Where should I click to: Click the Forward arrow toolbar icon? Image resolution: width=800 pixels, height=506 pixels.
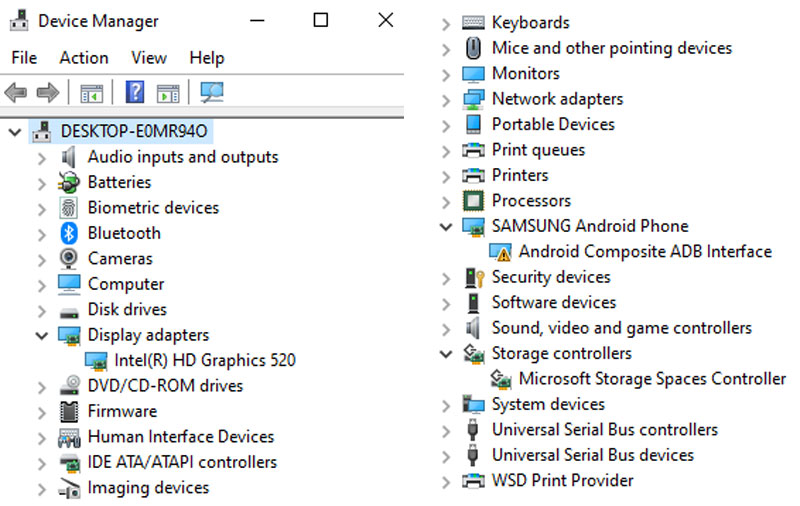click(48, 93)
